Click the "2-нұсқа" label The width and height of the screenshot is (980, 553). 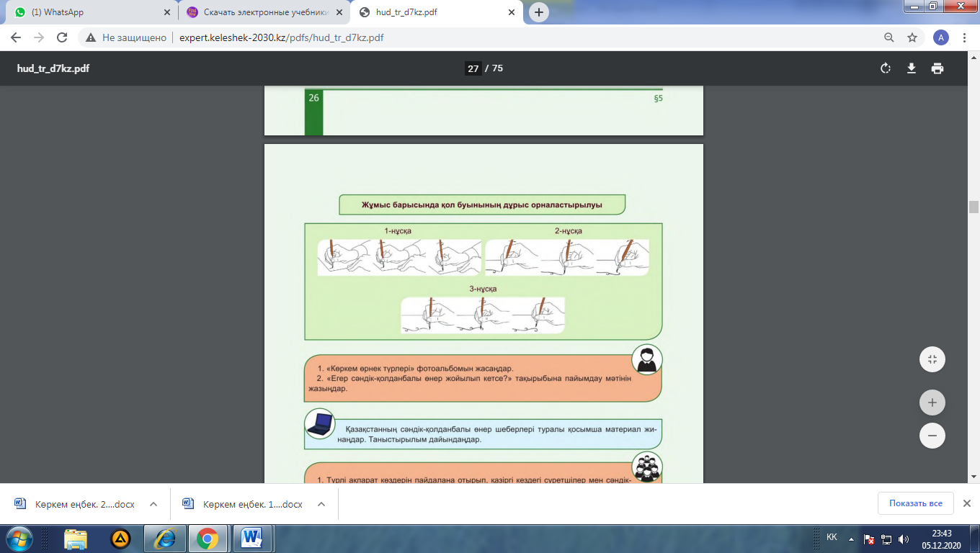[569, 230]
